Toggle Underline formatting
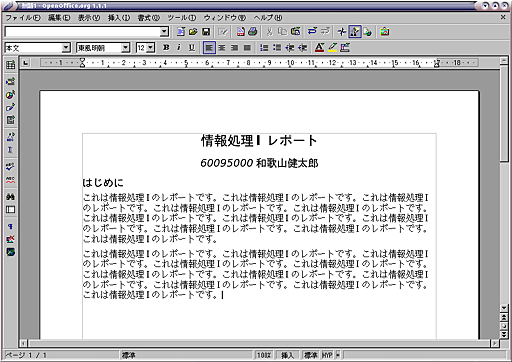This screenshot has width=512, height=362. point(192,48)
